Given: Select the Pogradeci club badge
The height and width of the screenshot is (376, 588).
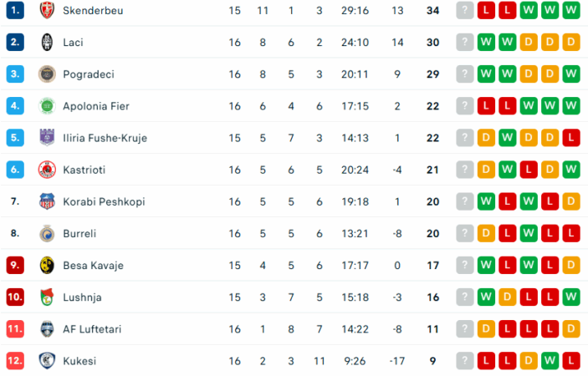Looking at the screenshot, I should pyautogui.click(x=47, y=74).
